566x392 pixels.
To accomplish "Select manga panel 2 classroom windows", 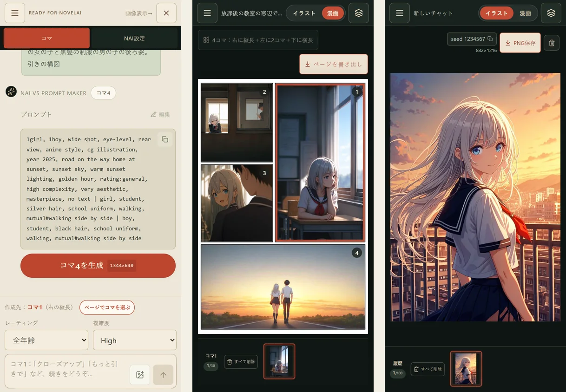I will 237,123.
